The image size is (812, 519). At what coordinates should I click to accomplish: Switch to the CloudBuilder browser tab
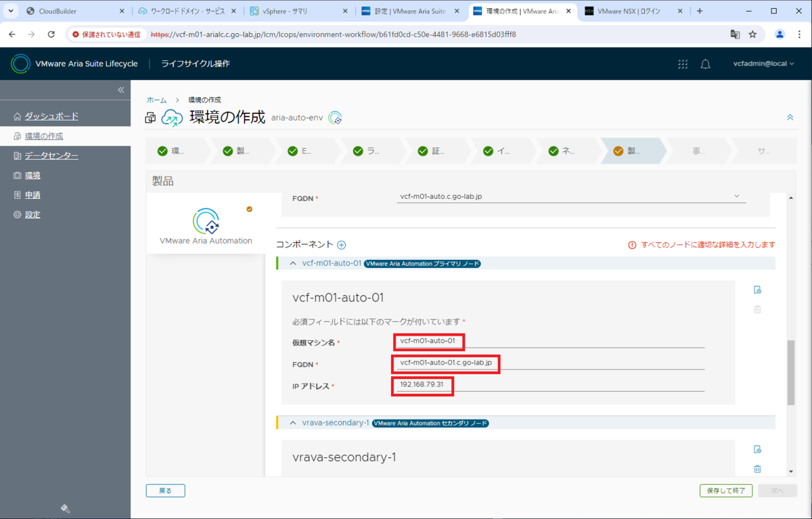click(x=75, y=11)
